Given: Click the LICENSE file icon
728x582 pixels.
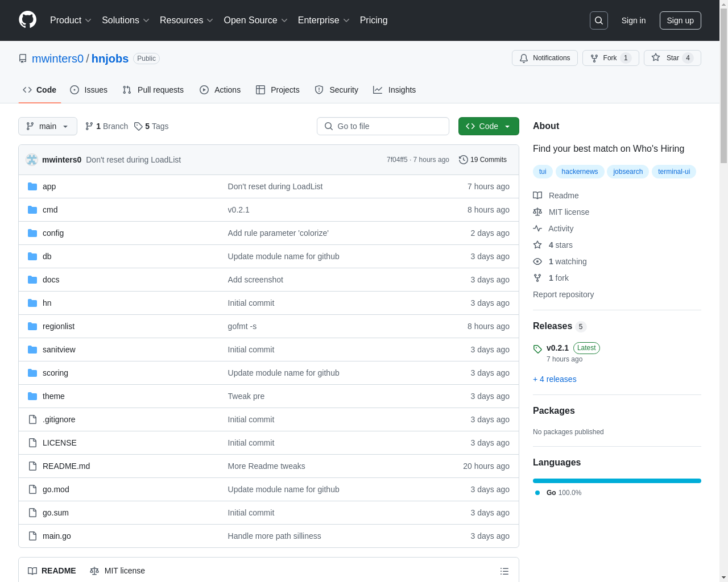Looking at the screenshot, I should [x=32, y=443].
